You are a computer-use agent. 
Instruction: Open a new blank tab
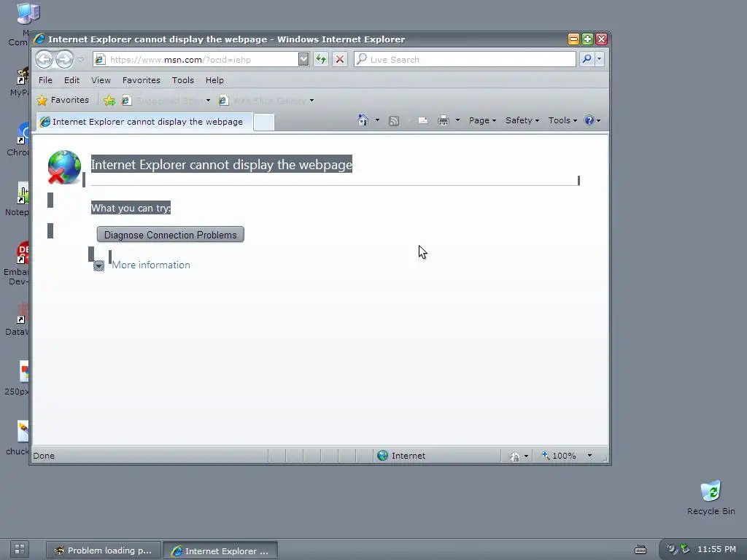[263, 122]
